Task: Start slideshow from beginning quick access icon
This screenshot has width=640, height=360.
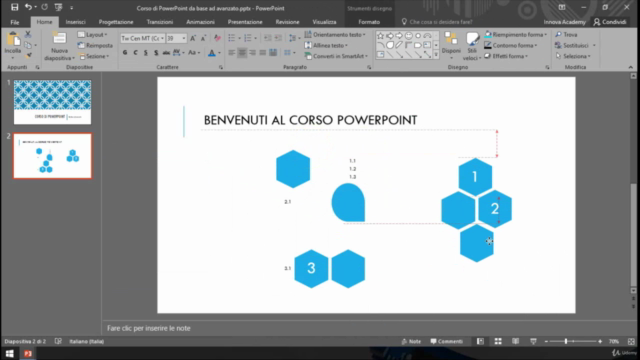Action: (58, 7)
